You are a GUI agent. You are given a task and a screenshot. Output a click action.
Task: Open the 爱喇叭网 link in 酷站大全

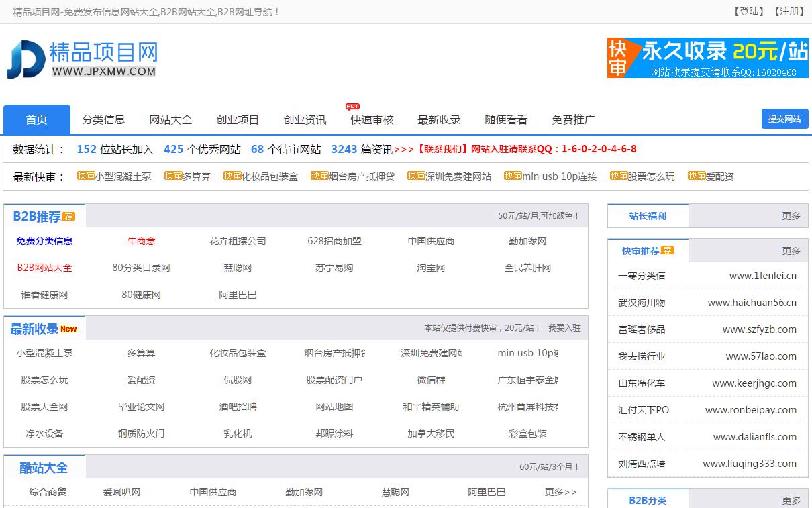(121, 492)
